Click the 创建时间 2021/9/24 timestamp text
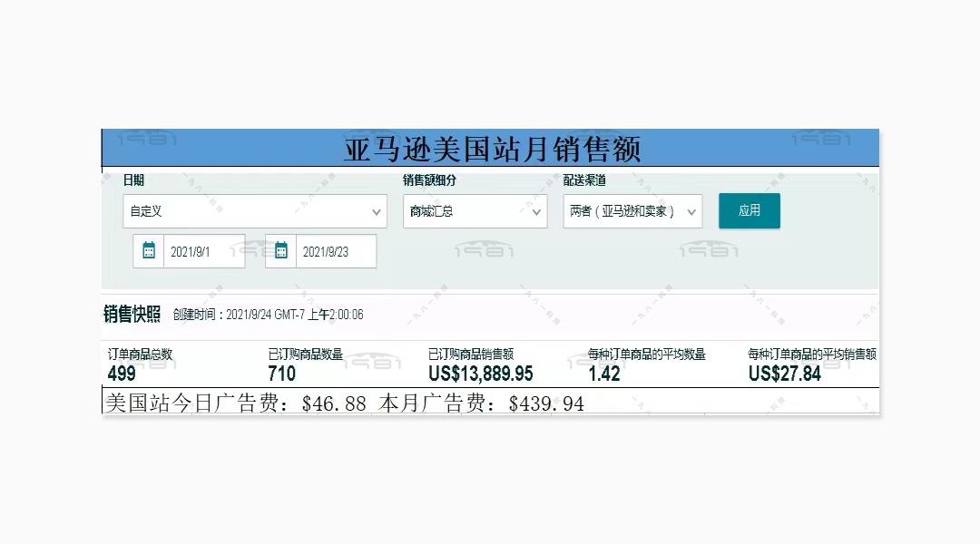Screen dimensions: 980x544 coord(268,314)
